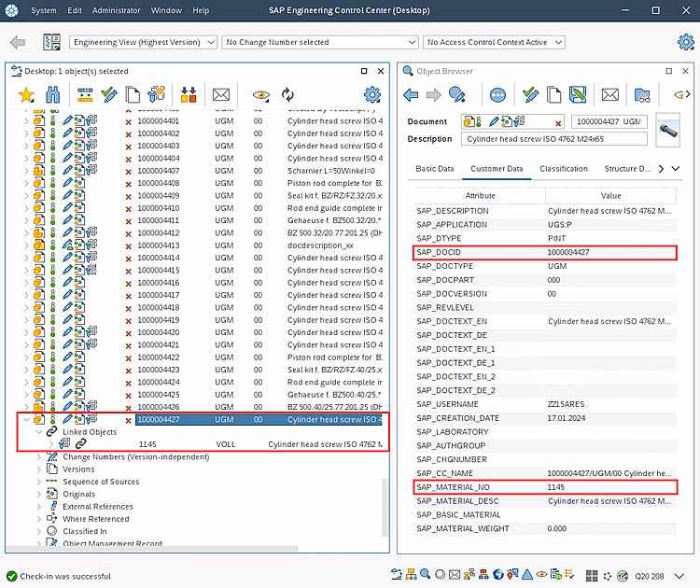Click the magnifier icon in status bar

click(426, 574)
